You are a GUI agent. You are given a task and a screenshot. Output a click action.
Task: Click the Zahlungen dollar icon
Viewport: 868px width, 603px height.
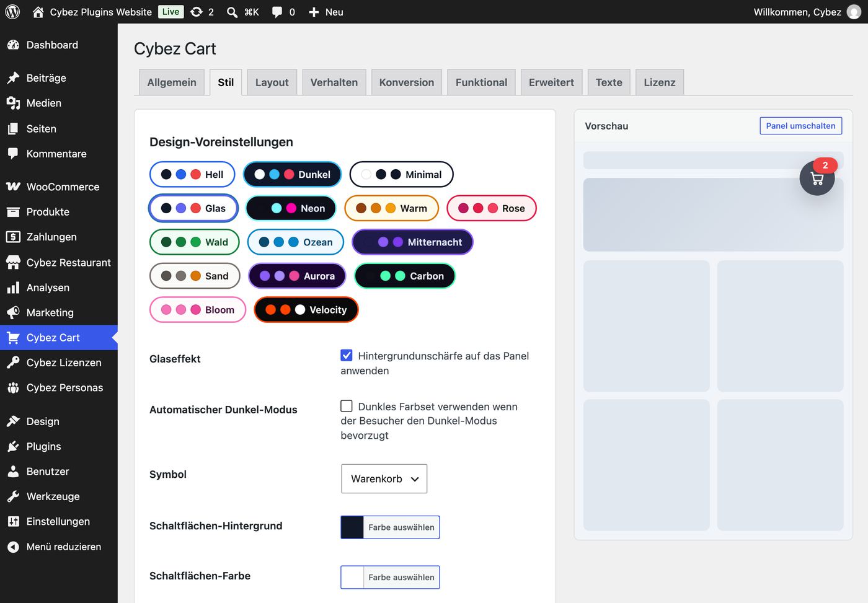13,237
